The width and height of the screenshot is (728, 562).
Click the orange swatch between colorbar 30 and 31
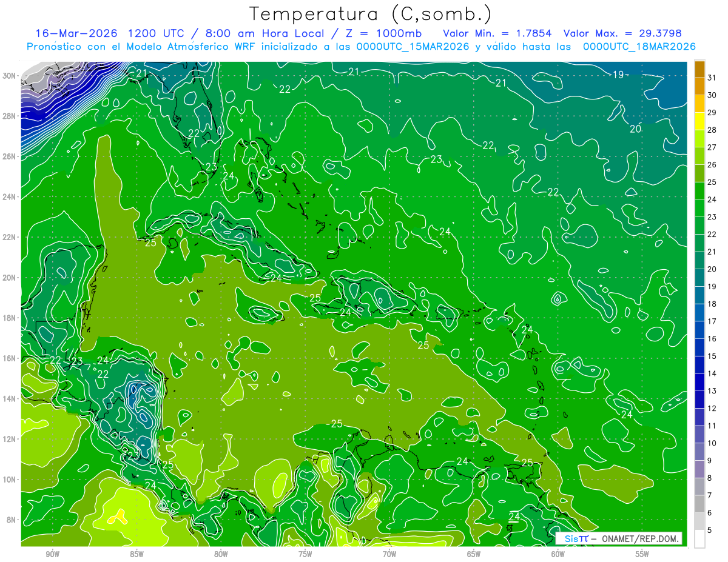(699, 86)
